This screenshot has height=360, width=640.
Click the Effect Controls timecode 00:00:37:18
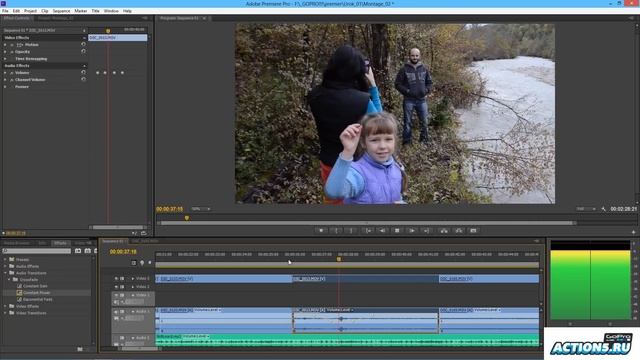16,233
